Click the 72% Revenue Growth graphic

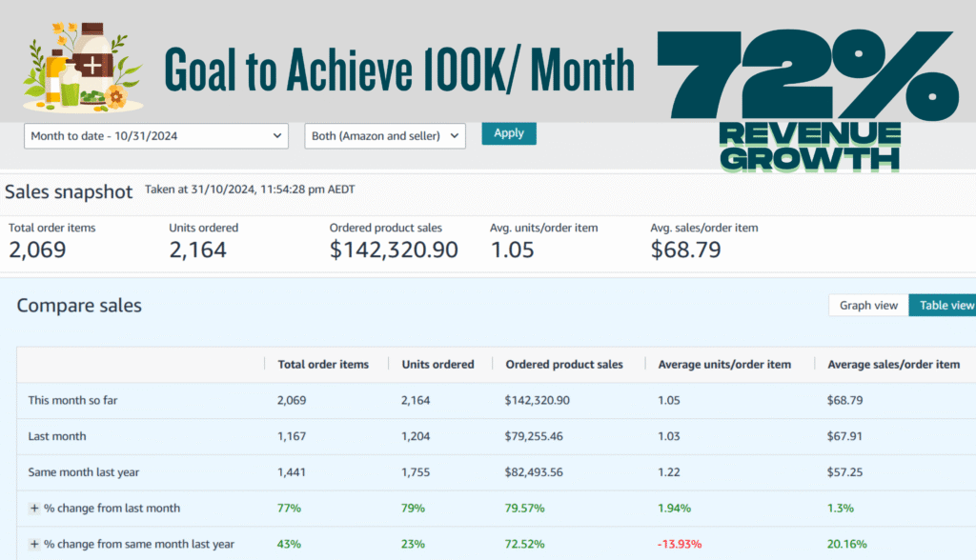pyautogui.click(x=806, y=99)
